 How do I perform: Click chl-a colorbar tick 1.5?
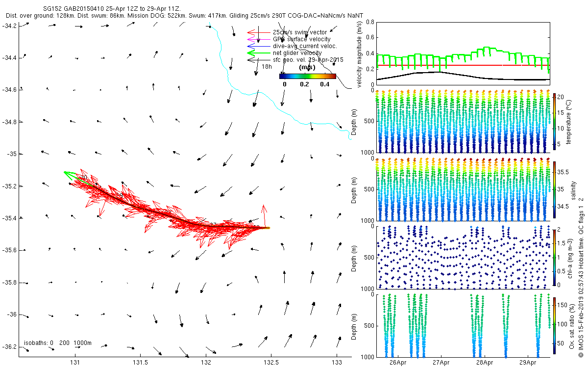[x=562, y=243]
